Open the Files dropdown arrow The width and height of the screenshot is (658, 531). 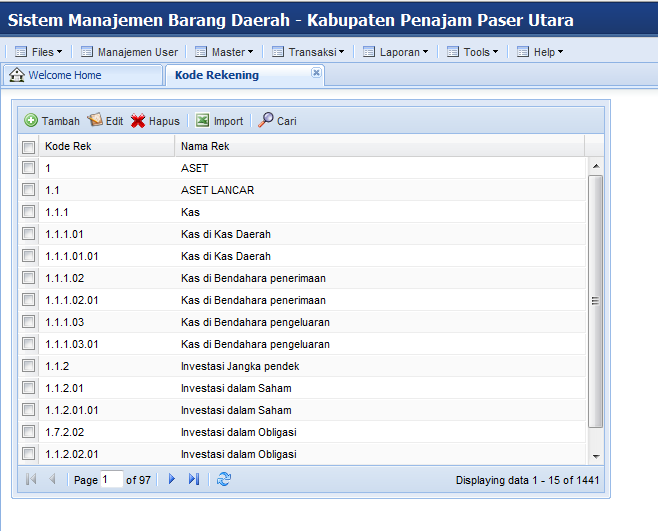coord(60,52)
